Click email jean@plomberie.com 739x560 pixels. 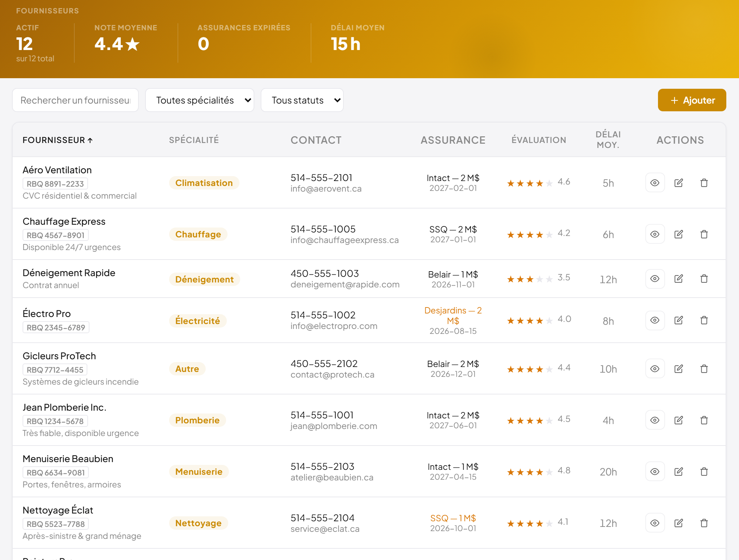334,426
